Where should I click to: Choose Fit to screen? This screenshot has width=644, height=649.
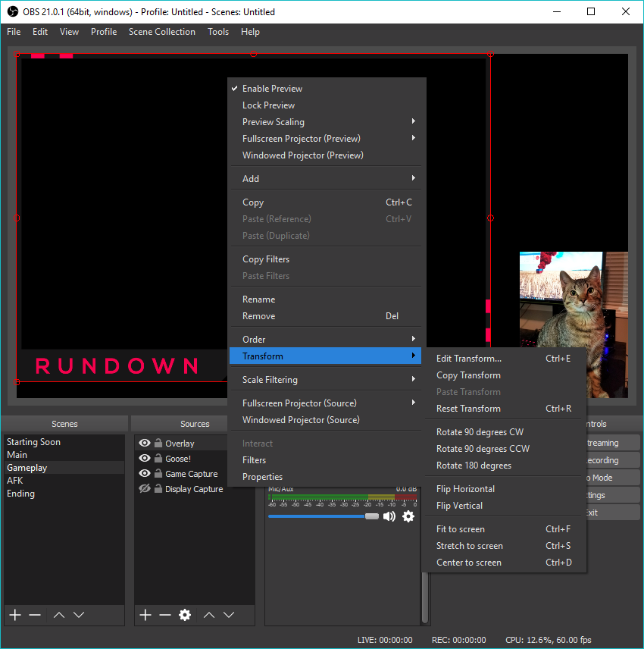[504, 529]
